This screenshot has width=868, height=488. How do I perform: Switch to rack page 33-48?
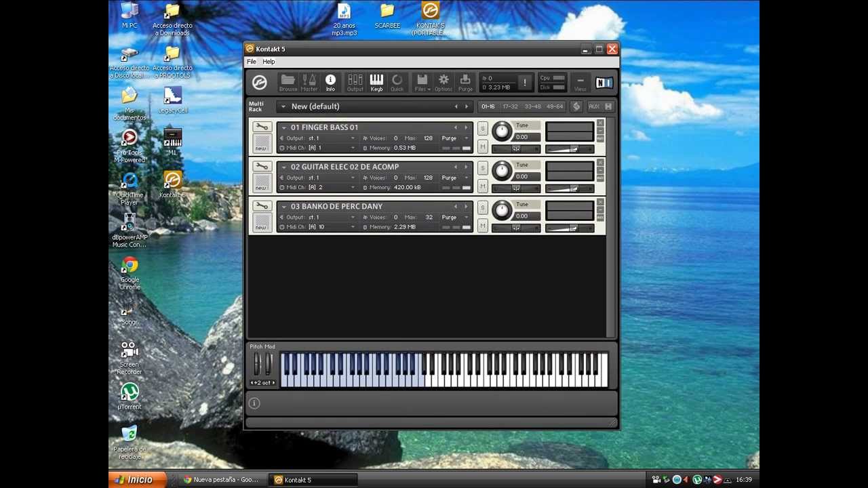[x=532, y=106]
